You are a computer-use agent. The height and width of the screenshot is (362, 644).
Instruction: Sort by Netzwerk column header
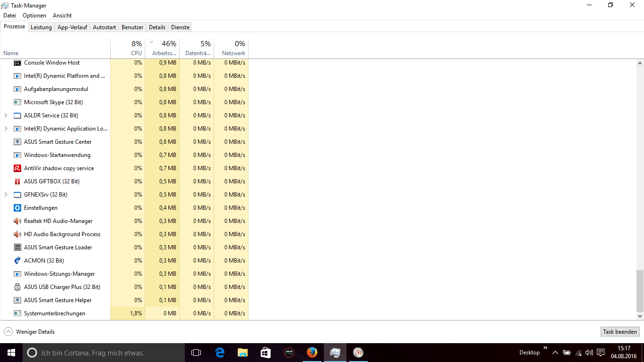click(x=231, y=48)
